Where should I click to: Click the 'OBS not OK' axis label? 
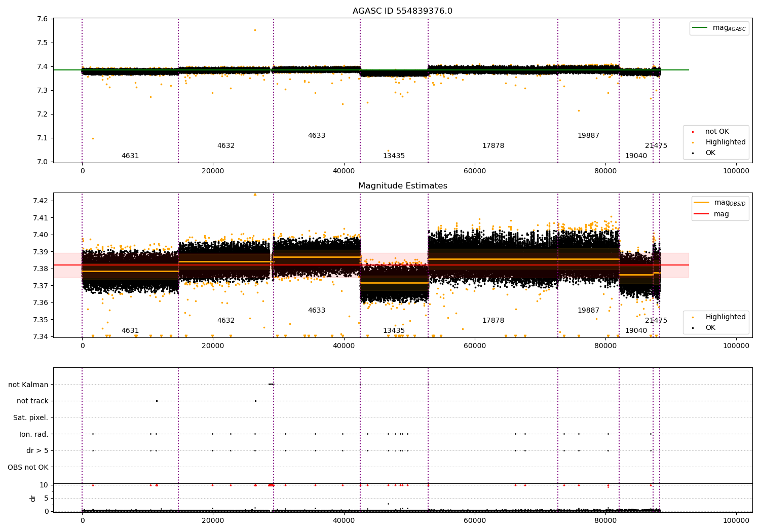(x=28, y=467)
